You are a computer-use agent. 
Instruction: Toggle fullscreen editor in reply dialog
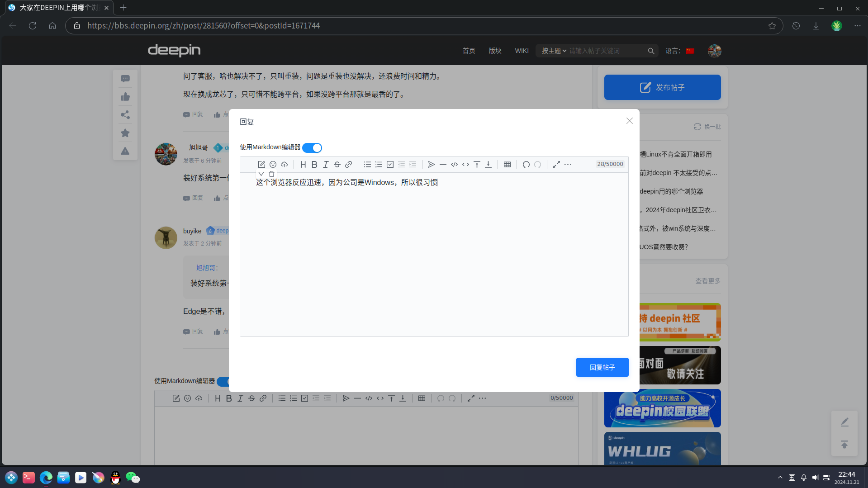(x=556, y=165)
